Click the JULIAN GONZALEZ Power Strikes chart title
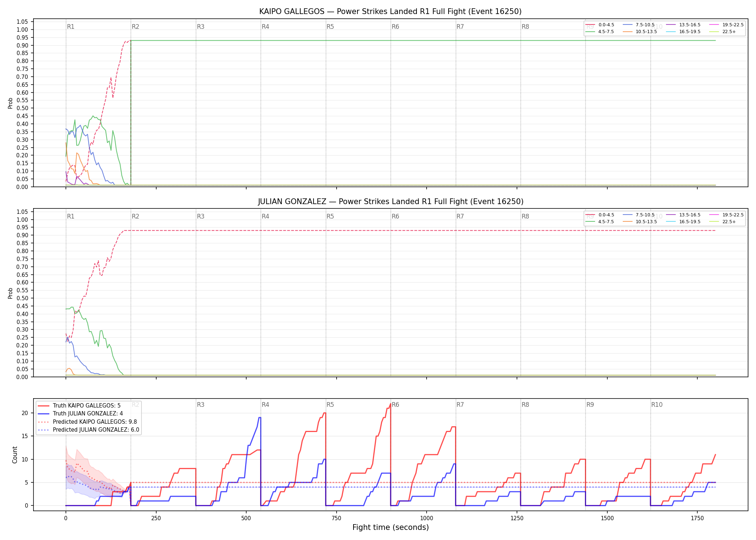 pyautogui.click(x=391, y=202)
